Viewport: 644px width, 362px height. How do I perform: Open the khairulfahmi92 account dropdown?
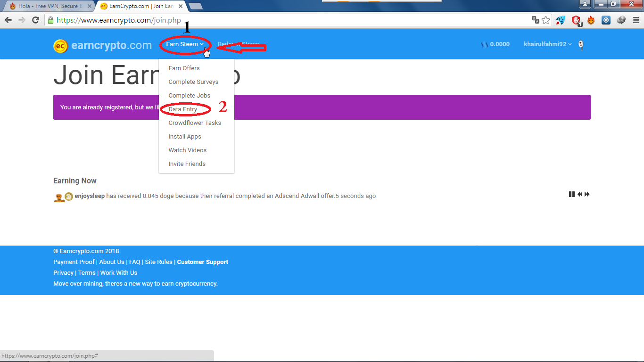tap(548, 44)
